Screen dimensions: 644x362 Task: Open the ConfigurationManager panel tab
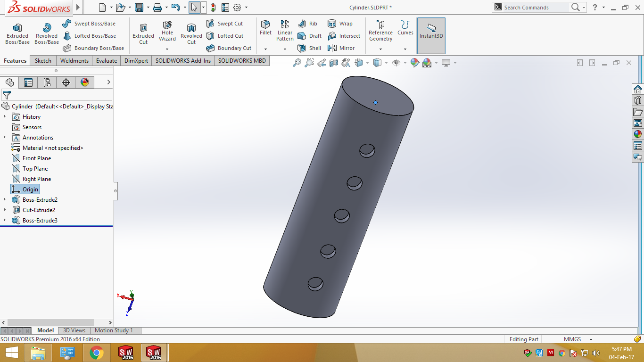click(x=47, y=82)
